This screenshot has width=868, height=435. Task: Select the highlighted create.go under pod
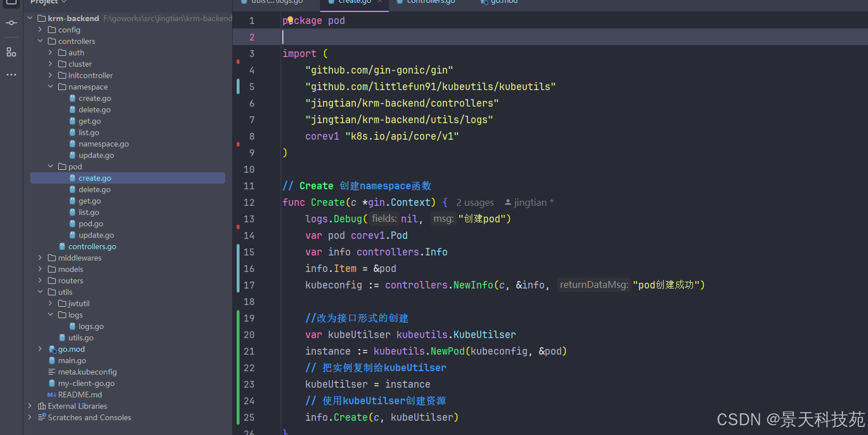coord(128,178)
